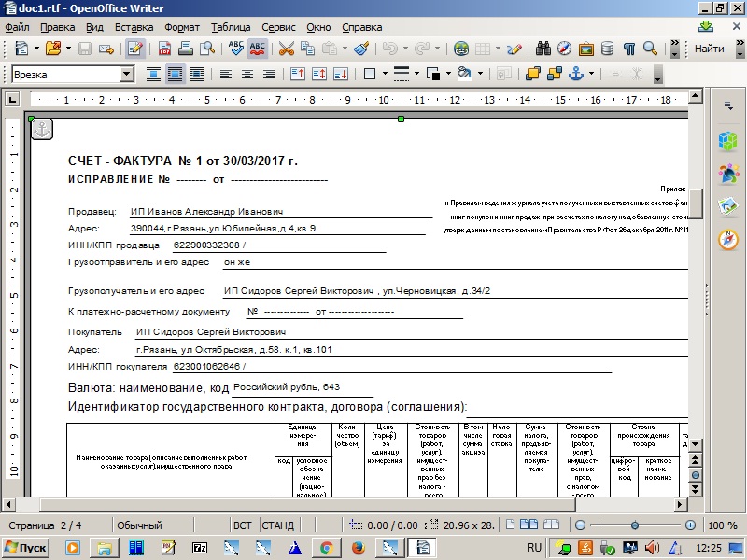The height and width of the screenshot is (560, 747).
Task: Open the Формат menu
Action: click(182, 28)
